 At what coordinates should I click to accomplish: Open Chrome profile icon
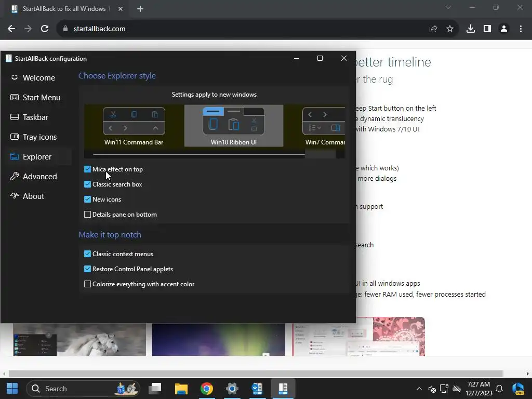click(504, 29)
